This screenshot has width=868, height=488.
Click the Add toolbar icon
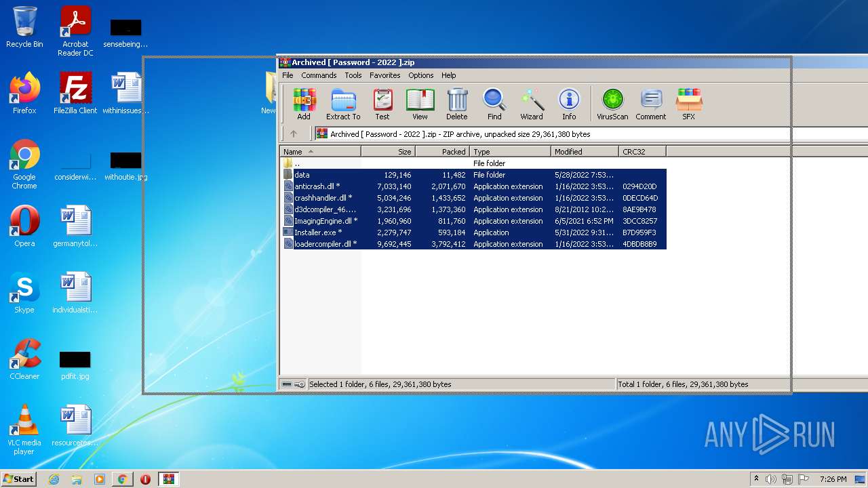304,104
